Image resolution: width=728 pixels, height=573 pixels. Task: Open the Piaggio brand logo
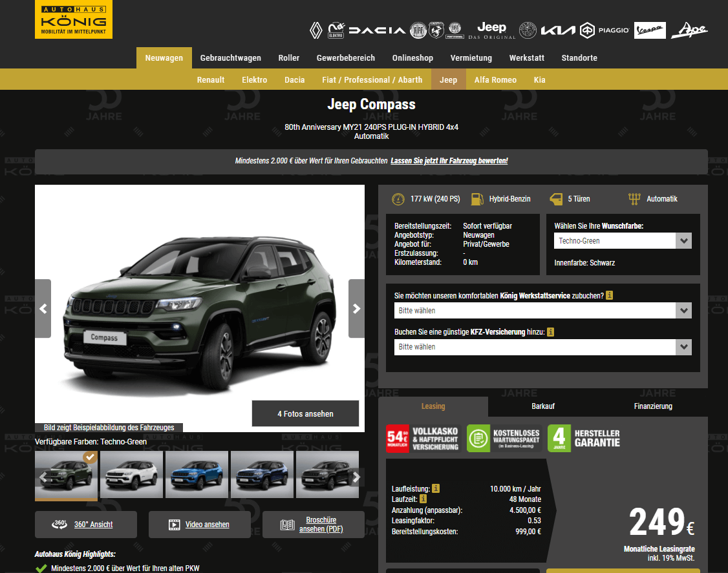[605, 30]
